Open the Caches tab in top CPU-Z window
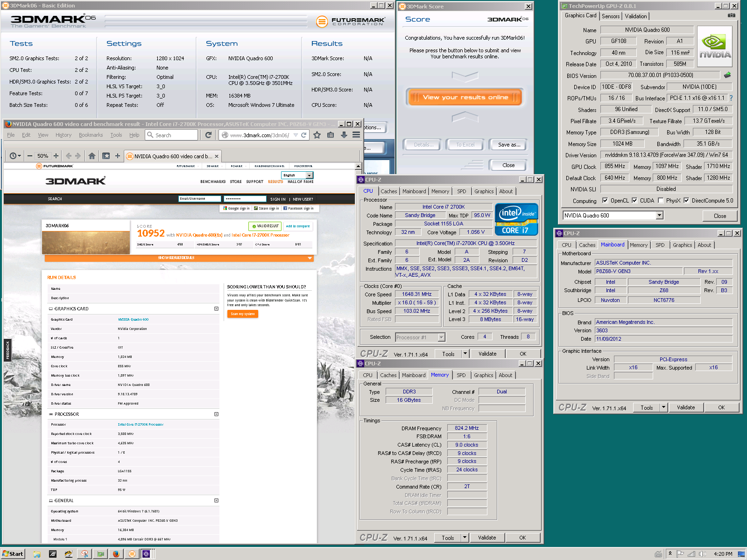The width and height of the screenshot is (747, 560). [388, 191]
